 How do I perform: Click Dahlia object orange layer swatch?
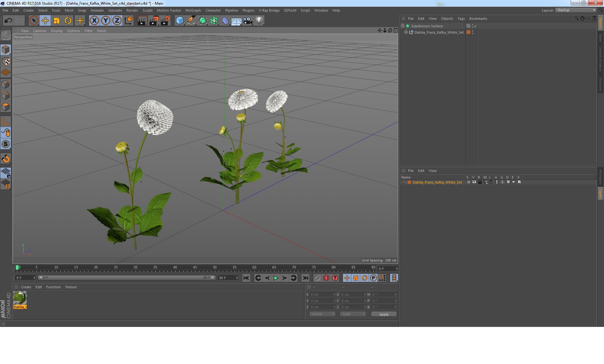click(468, 32)
